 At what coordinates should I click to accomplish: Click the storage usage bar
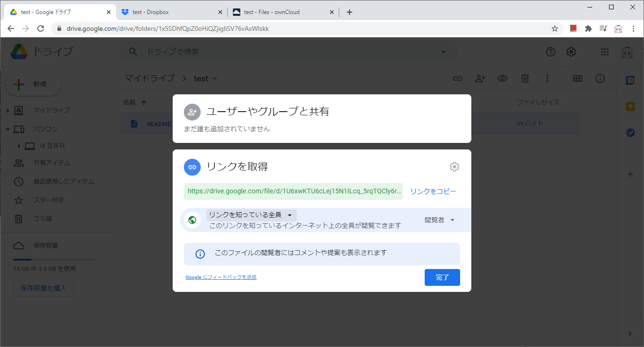click(54, 259)
